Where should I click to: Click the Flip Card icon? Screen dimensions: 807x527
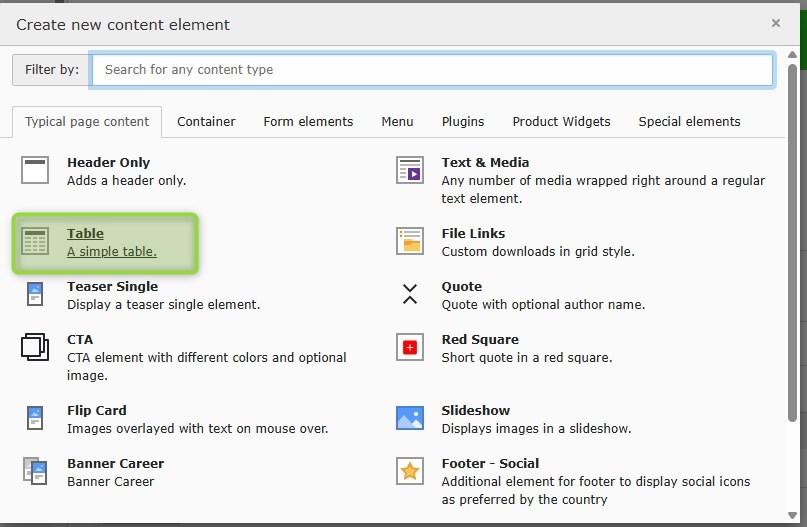(35, 418)
